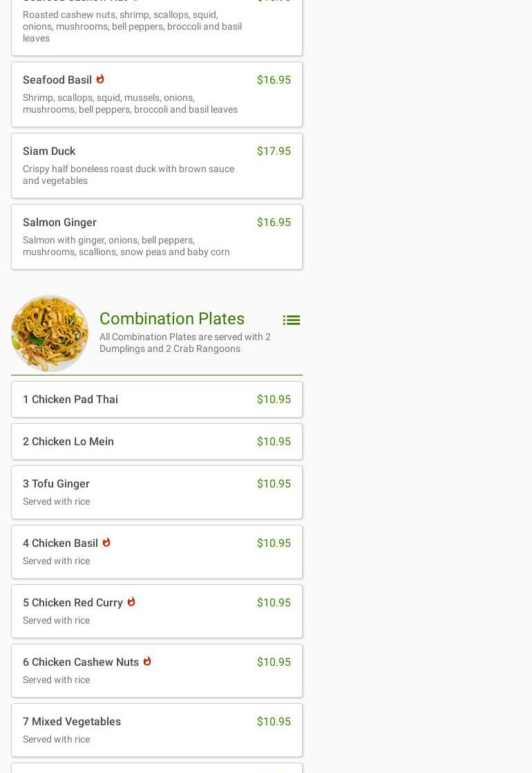Viewport: 532px width, 773px height.
Task: Click the $17.95 price for Siam Duck
Action: click(274, 151)
